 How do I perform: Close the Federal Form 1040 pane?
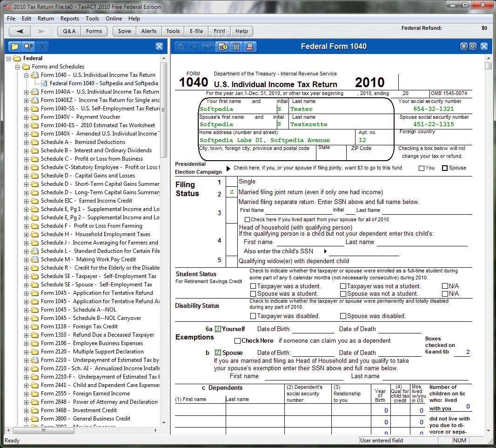pyautogui.click(x=484, y=47)
